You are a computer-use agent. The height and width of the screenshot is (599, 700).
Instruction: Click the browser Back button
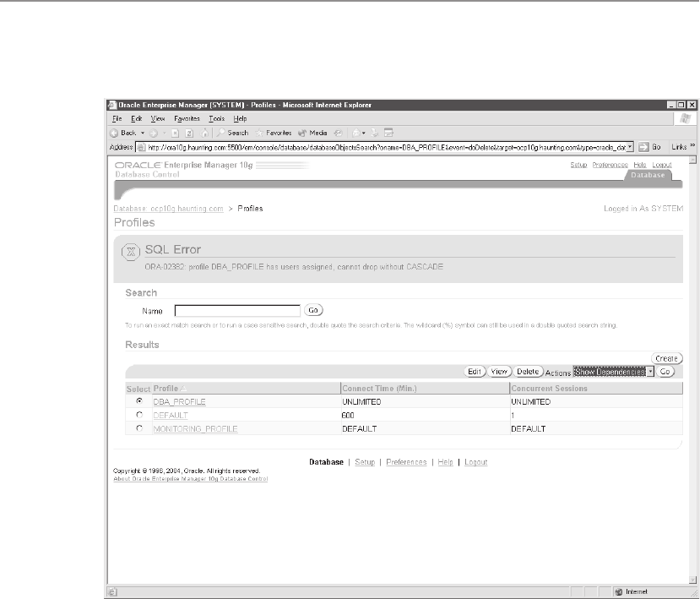(x=123, y=133)
